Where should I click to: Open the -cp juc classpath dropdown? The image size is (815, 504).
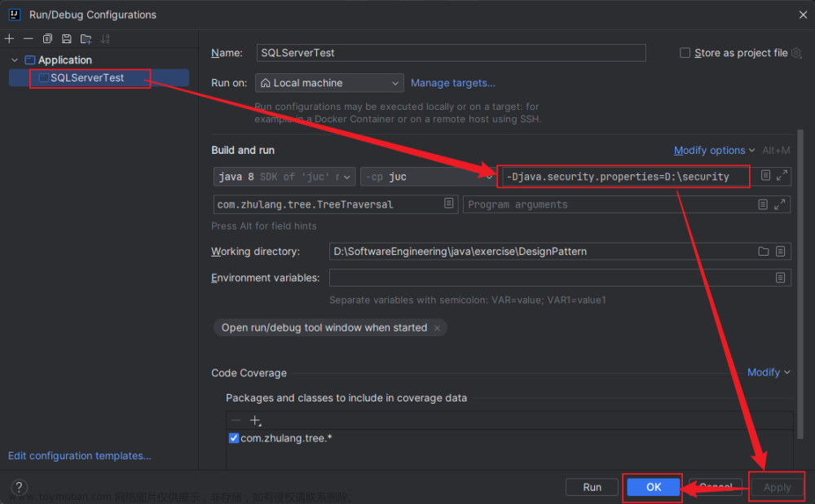pyautogui.click(x=427, y=177)
